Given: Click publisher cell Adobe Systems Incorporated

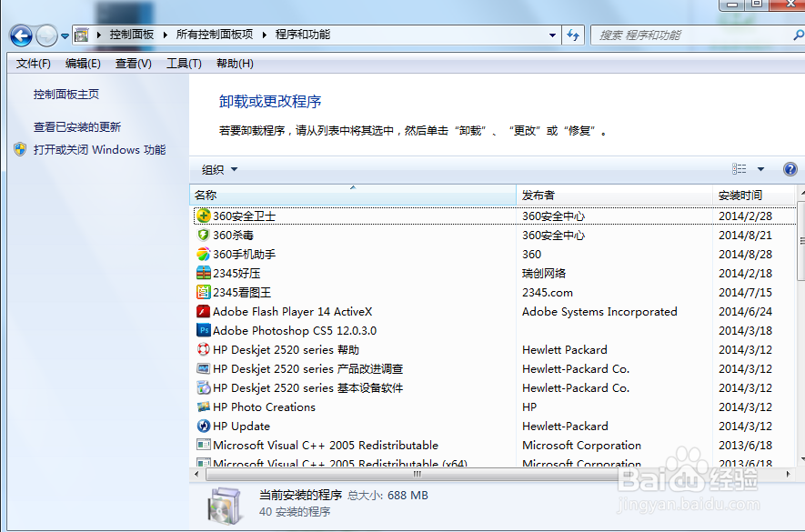Looking at the screenshot, I should [x=599, y=311].
